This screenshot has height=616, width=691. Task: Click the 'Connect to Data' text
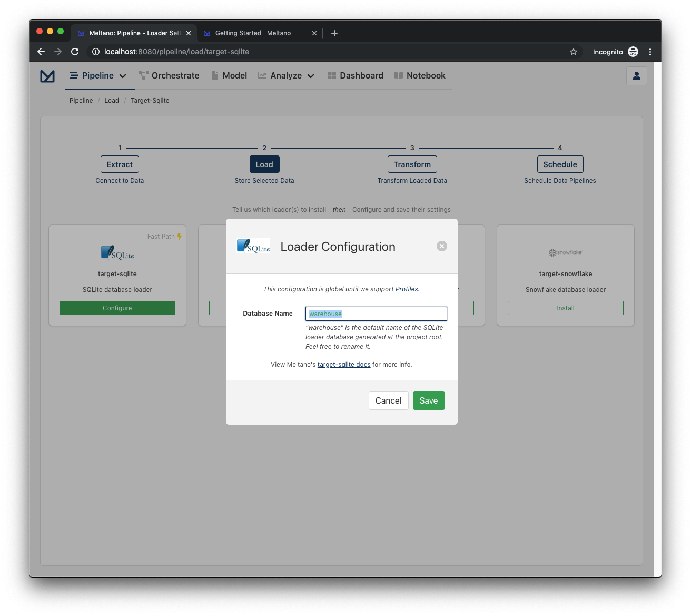pos(120,181)
